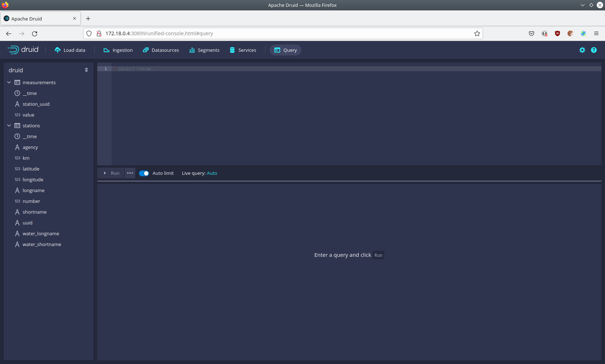This screenshot has height=364, width=605.
Task: Switch to the Segments view
Action: tap(204, 50)
